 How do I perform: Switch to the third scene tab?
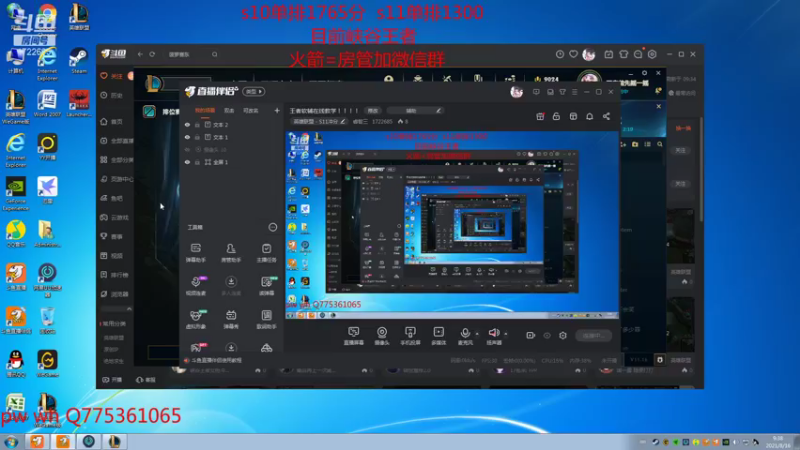click(x=251, y=110)
